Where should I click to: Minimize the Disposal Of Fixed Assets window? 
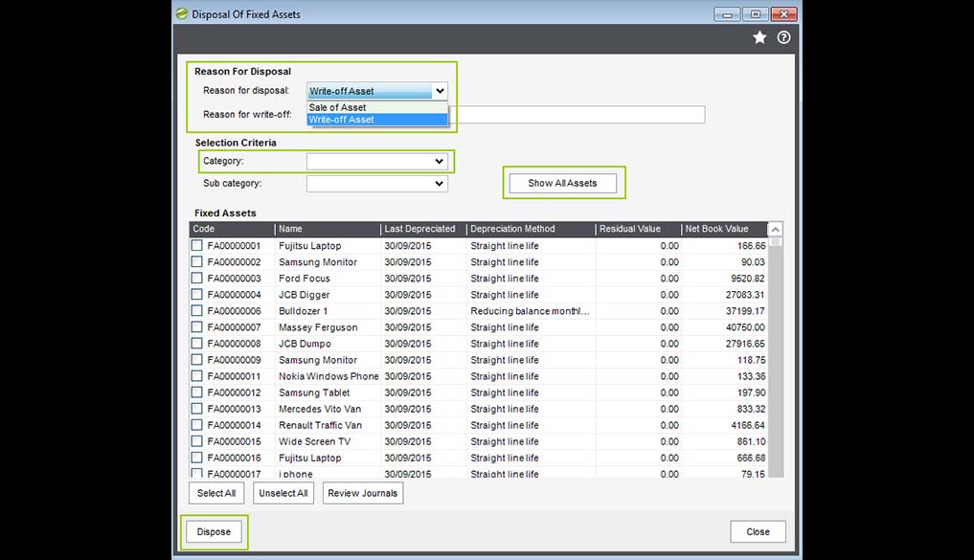point(727,14)
